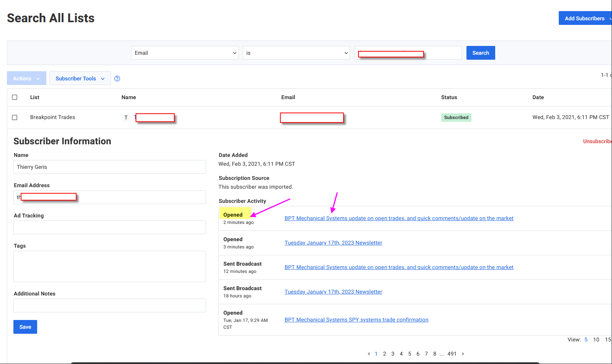Screen dimensions: 612x364
Task: Check the Breakpoint Trades row checkbox
Action: (15, 118)
